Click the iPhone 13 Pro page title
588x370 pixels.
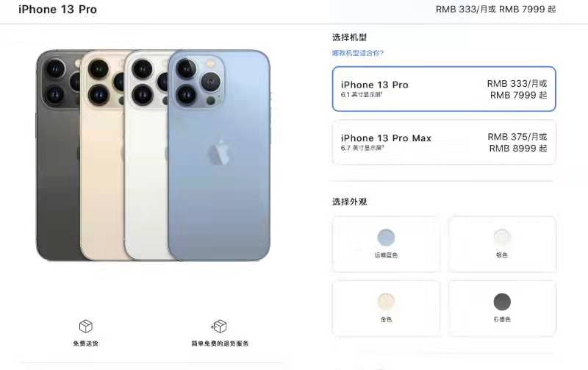point(58,10)
